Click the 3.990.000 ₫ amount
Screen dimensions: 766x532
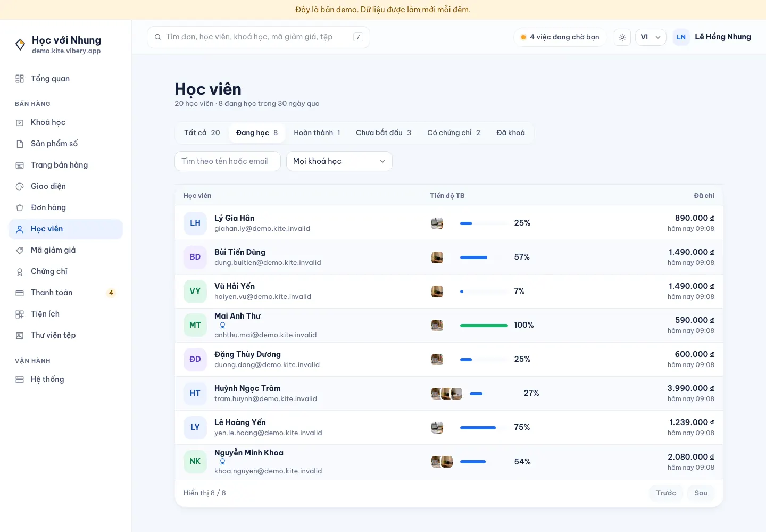tap(690, 388)
